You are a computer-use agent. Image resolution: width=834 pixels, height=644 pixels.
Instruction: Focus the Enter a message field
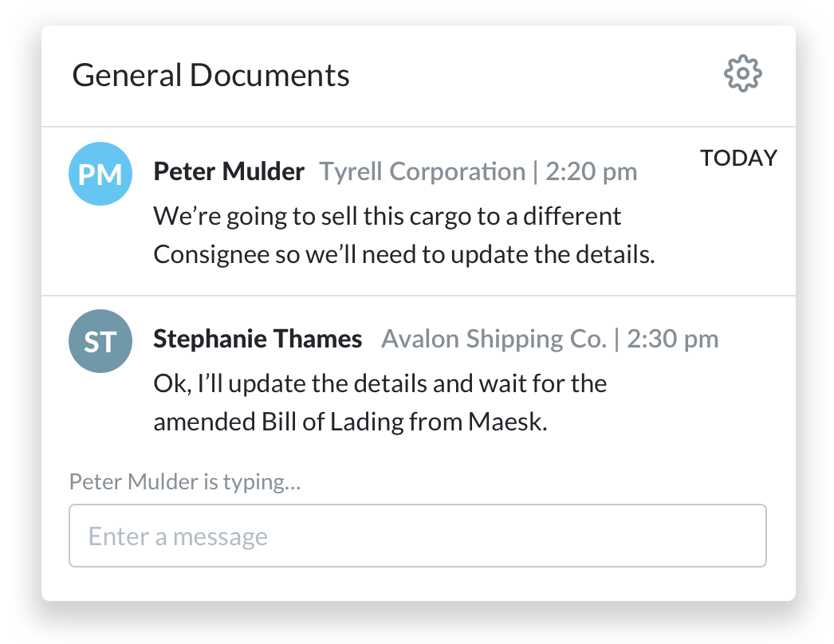pyautogui.click(x=418, y=536)
